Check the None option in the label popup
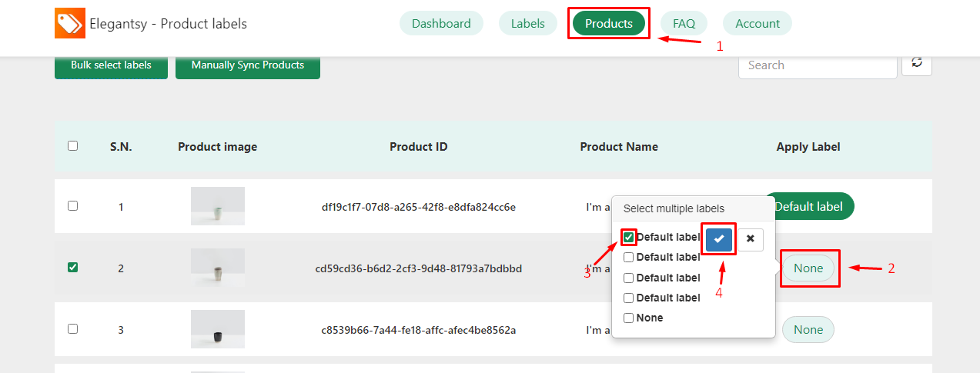The height and width of the screenshot is (373, 980). (x=629, y=318)
